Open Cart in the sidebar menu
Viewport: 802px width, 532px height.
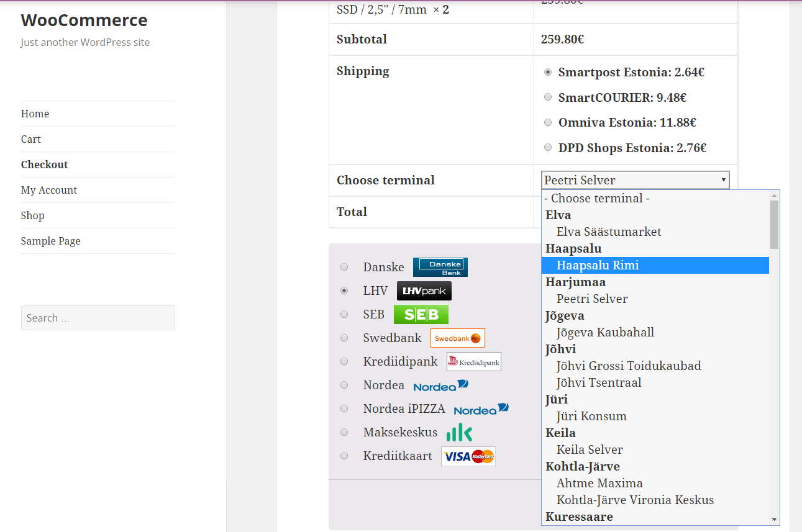pyautogui.click(x=31, y=139)
